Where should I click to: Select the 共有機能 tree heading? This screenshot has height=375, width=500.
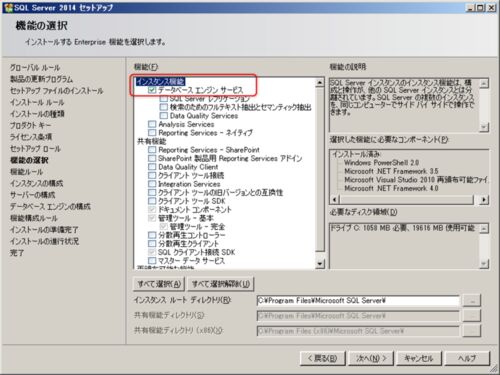[x=152, y=141]
